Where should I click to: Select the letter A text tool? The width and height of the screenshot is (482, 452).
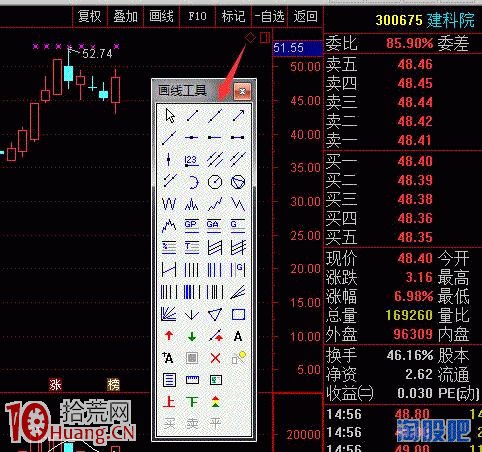[x=238, y=336]
